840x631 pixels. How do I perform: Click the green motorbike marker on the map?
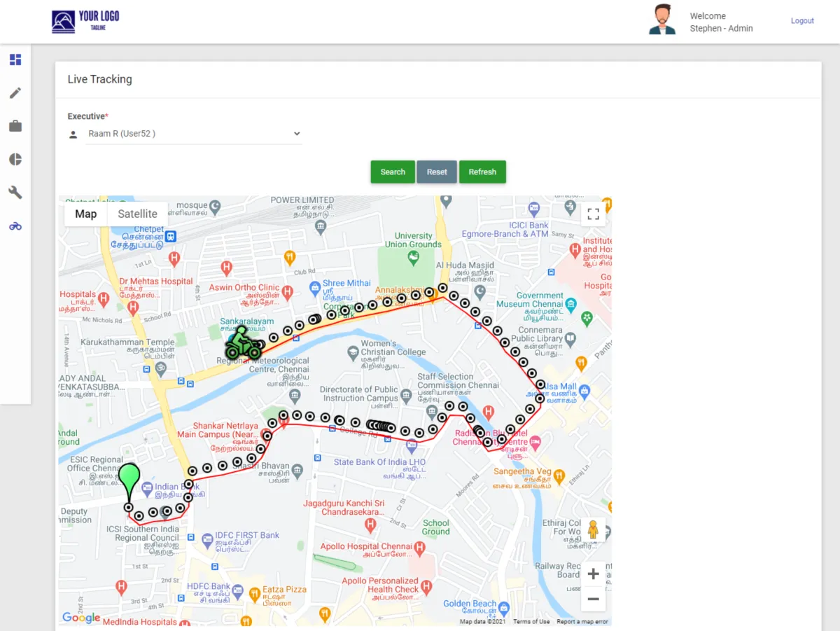[243, 343]
